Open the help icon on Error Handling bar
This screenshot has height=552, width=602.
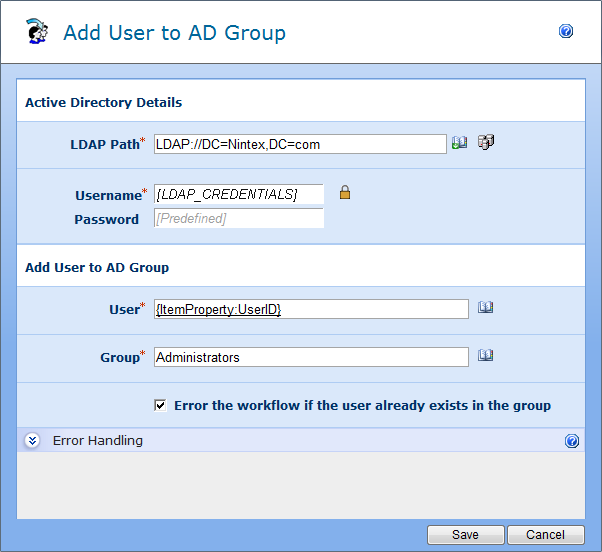coord(572,441)
